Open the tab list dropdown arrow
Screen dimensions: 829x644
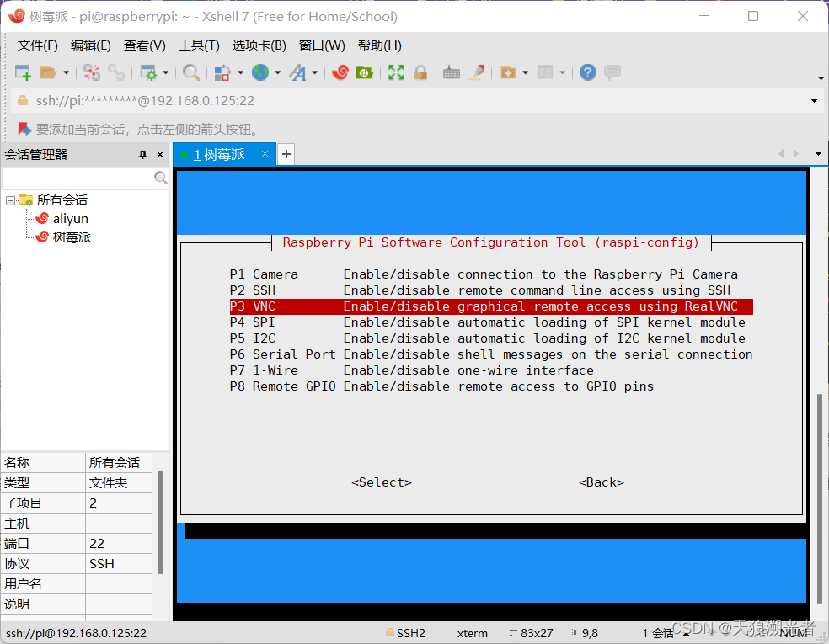click(x=818, y=154)
